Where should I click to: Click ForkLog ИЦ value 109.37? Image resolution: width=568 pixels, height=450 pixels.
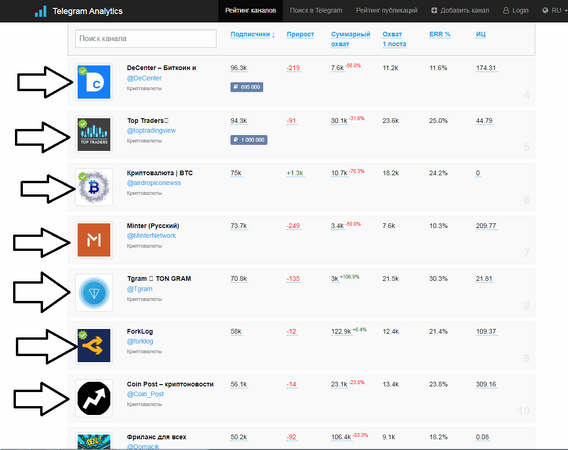[486, 332]
